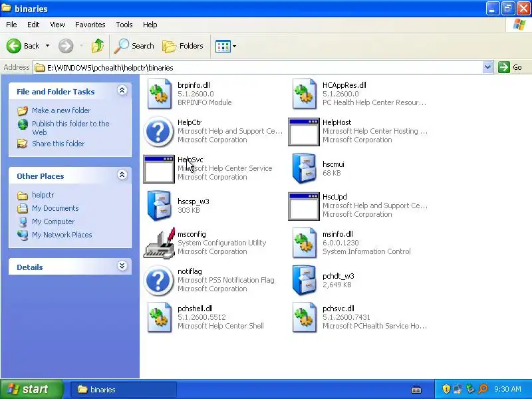
Task: Open the Start menu
Action: tap(31, 389)
